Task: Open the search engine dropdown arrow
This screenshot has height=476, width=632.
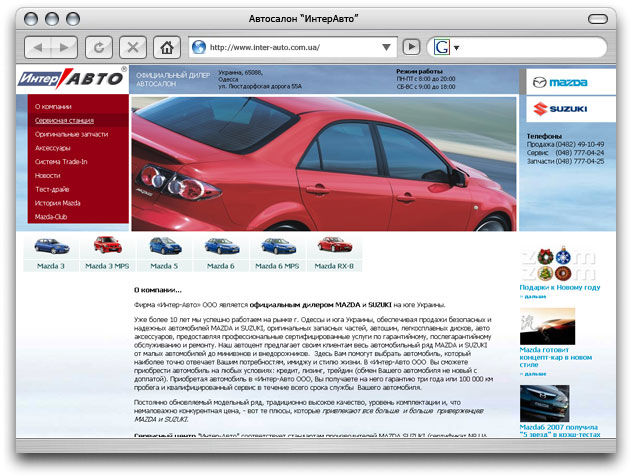Action: pos(456,48)
